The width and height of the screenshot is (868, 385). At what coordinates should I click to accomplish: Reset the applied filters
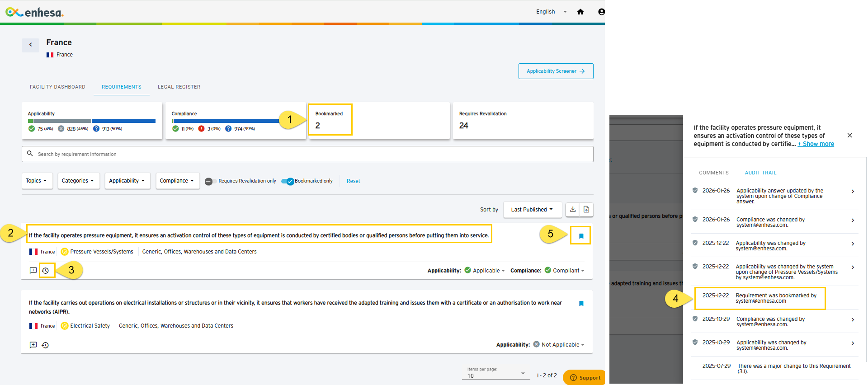tap(353, 181)
